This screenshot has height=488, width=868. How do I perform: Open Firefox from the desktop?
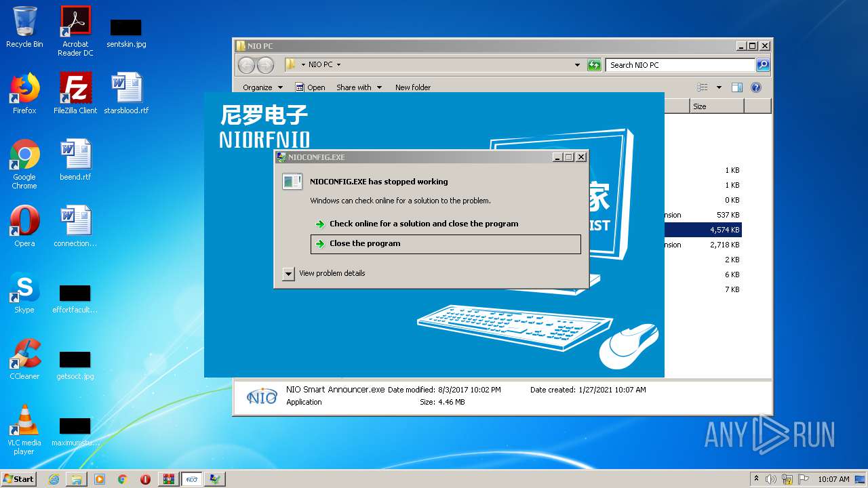pos(24,94)
